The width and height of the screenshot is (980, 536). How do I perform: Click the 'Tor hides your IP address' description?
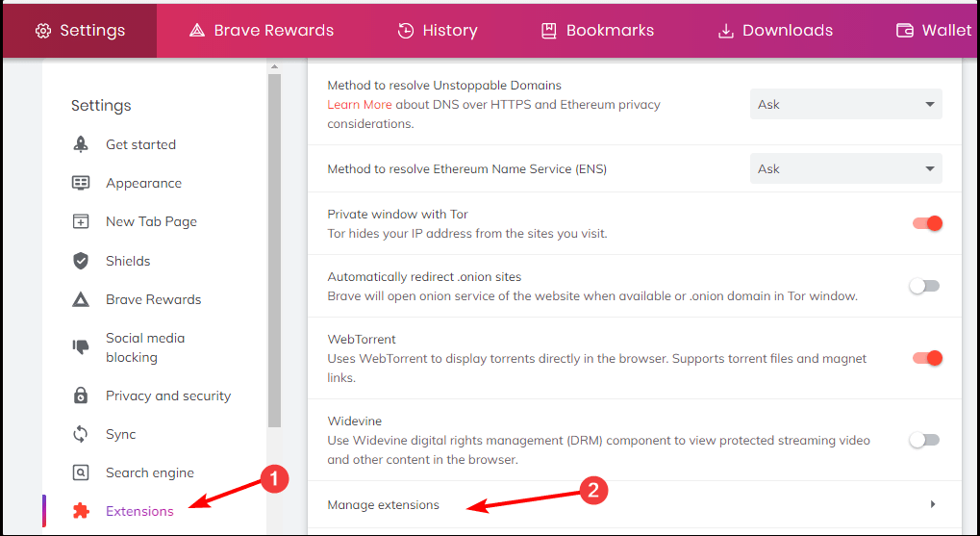pos(467,233)
